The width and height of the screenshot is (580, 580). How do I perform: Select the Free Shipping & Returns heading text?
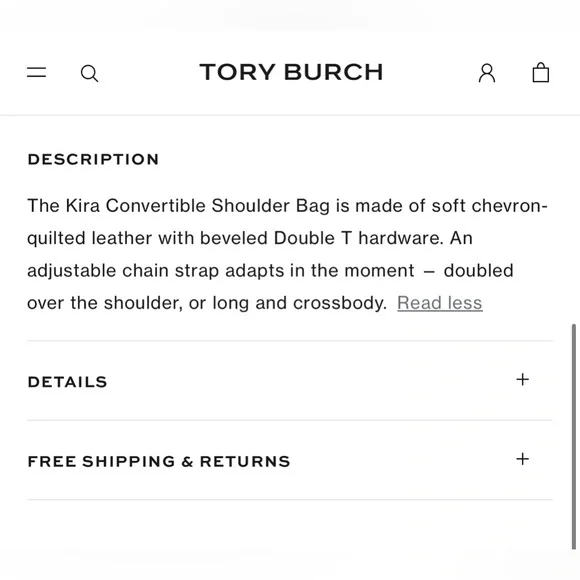[159, 462]
